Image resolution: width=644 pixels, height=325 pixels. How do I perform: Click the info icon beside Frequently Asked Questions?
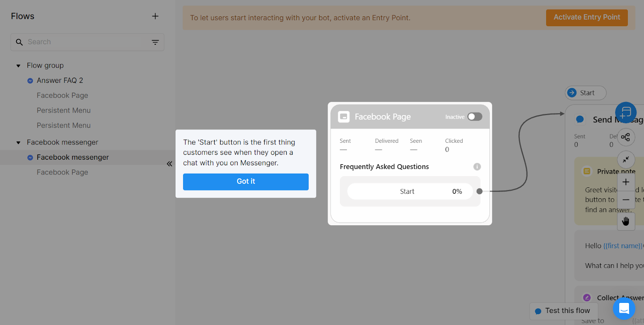pos(477,167)
